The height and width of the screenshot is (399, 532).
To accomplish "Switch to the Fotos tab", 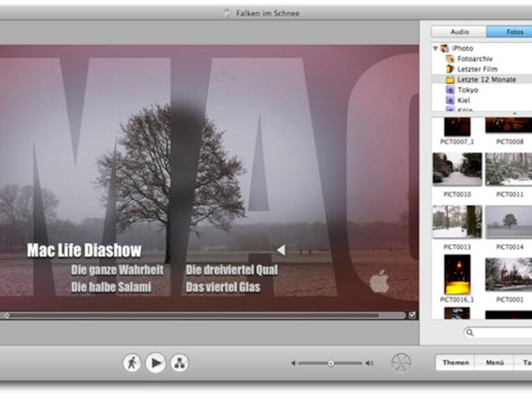I will click(510, 32).
